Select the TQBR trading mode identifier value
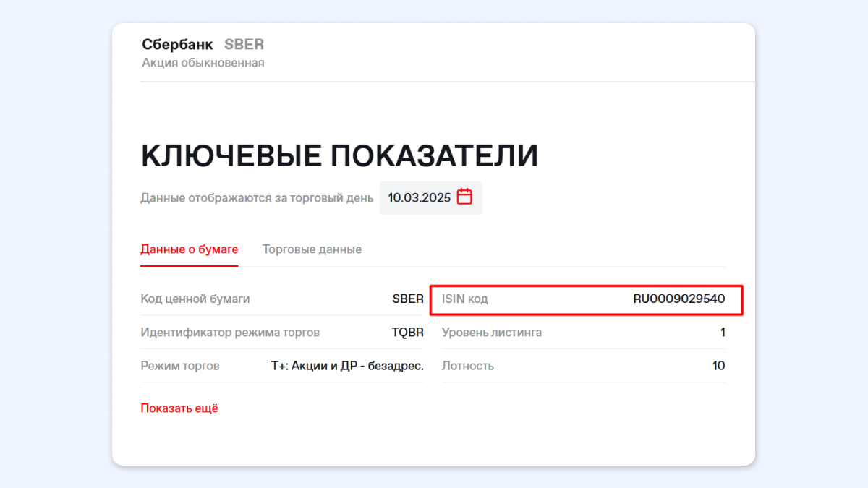Screen dimensions: 868x488 coord(407,333)
